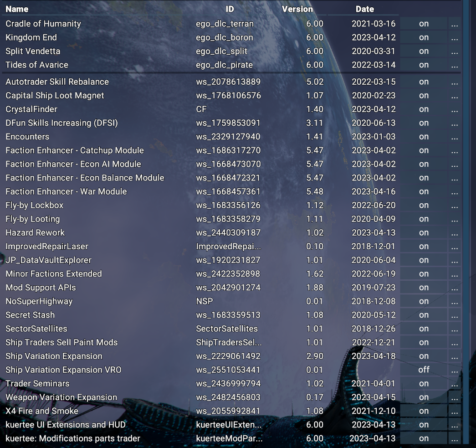
Task: Select X4 Fire and Smoke name
Action: tap(42, 411)
